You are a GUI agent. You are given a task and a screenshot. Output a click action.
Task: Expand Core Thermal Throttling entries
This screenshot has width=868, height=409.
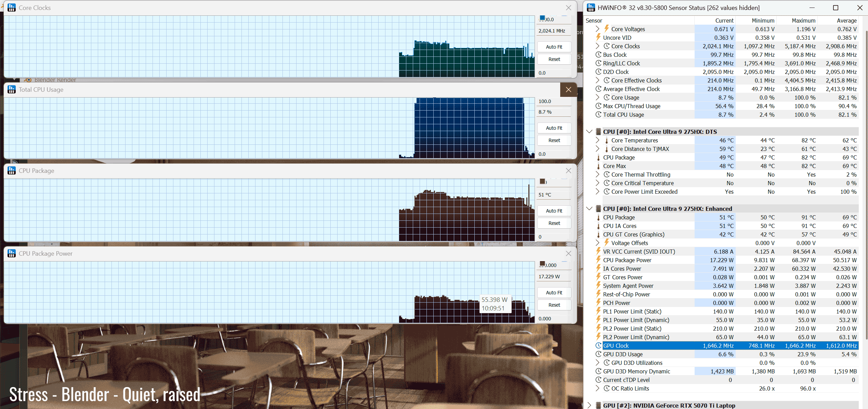pyautogui.click(x=597, y=175)
